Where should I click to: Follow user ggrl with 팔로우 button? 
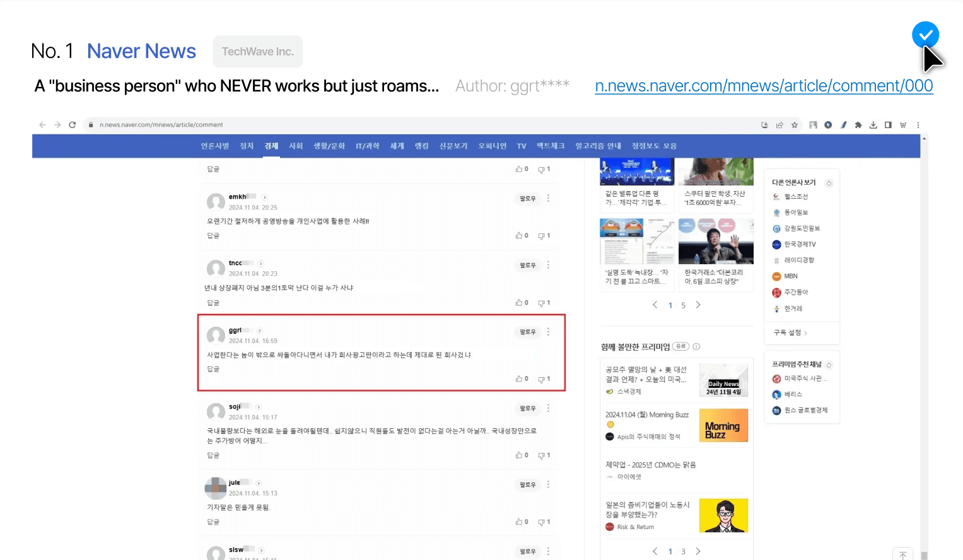coord(527,332)
